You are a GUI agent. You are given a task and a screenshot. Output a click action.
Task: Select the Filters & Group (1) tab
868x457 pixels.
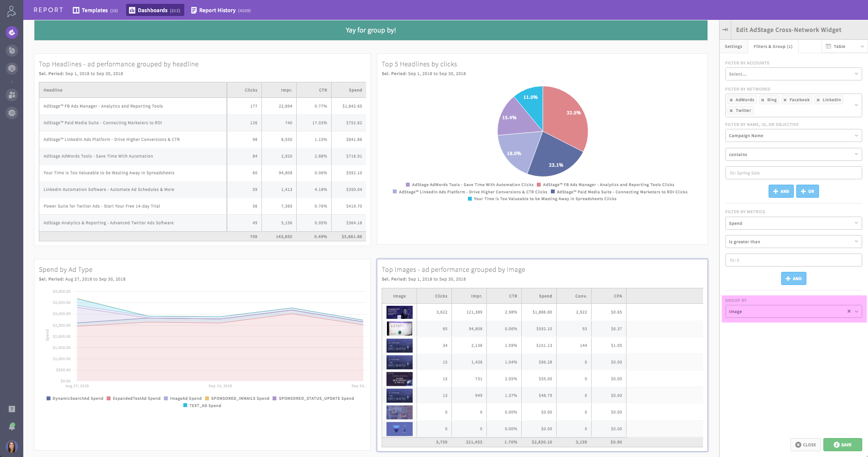click(x=772, y=47)
